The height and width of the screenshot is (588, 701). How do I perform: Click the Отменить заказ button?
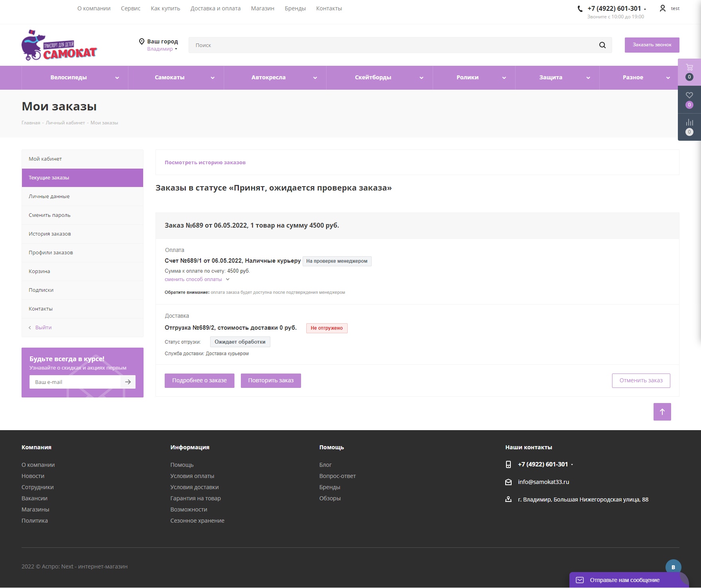point(641,381)
